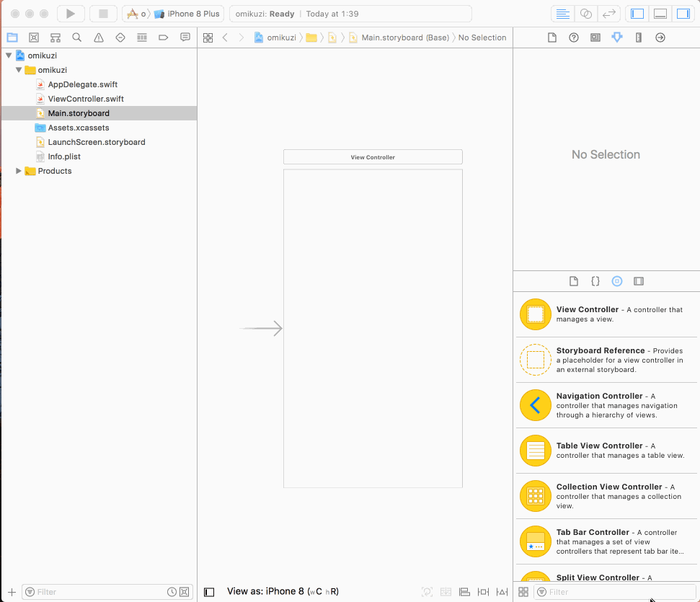Select Collection View Controller in library
Image resolution: width=700 pixels, height=602 pixels.
(x=607, y=496)
